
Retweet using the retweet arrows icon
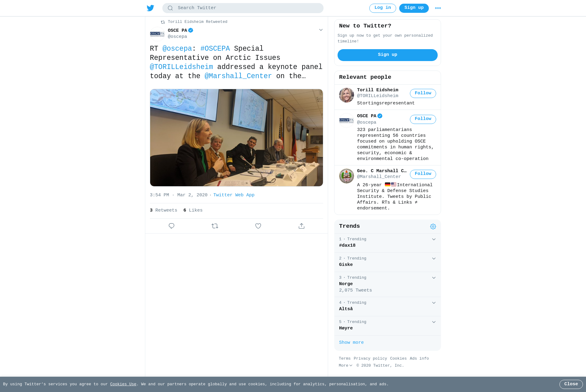pos(215,226)
